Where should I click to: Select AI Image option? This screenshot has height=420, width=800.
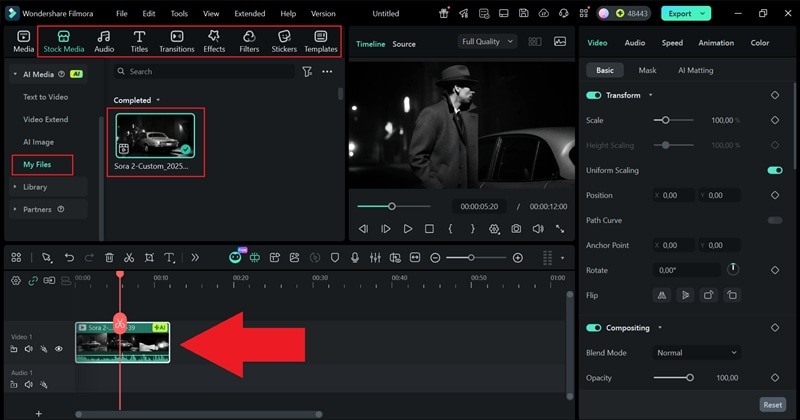(x=38, y=142)
